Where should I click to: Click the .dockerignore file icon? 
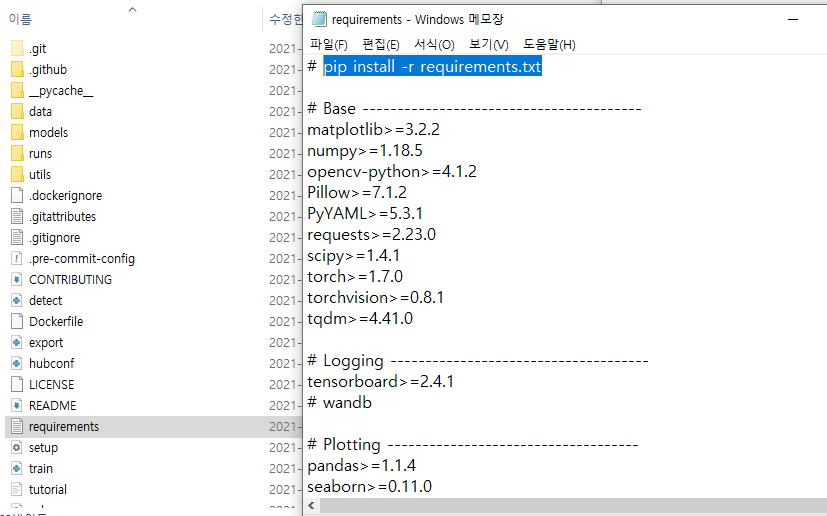point(17,195)
